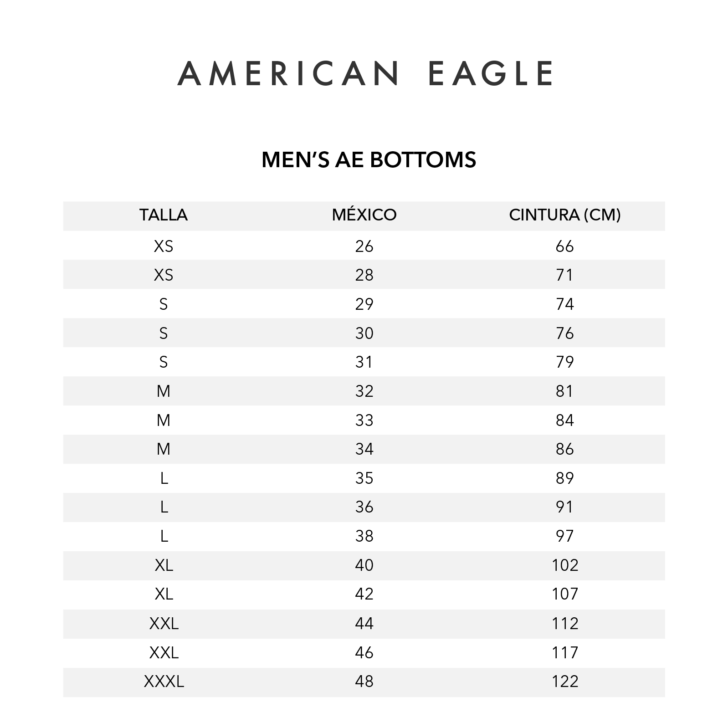The image size is (728, 728).
Task: Click the waist value 122
Action: [564, 682]
